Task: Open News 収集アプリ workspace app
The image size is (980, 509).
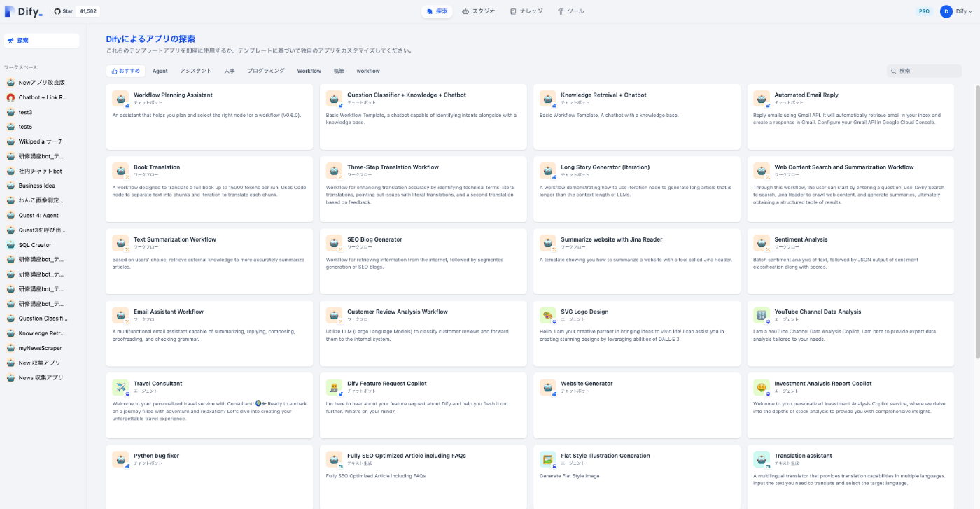Action: click(41, 377)
